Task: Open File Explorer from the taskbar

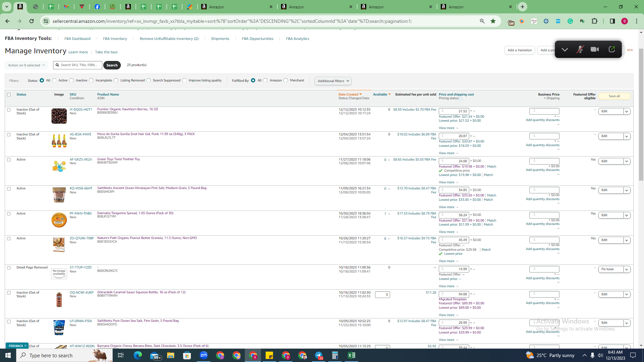Action: click(x=171, y=355)
